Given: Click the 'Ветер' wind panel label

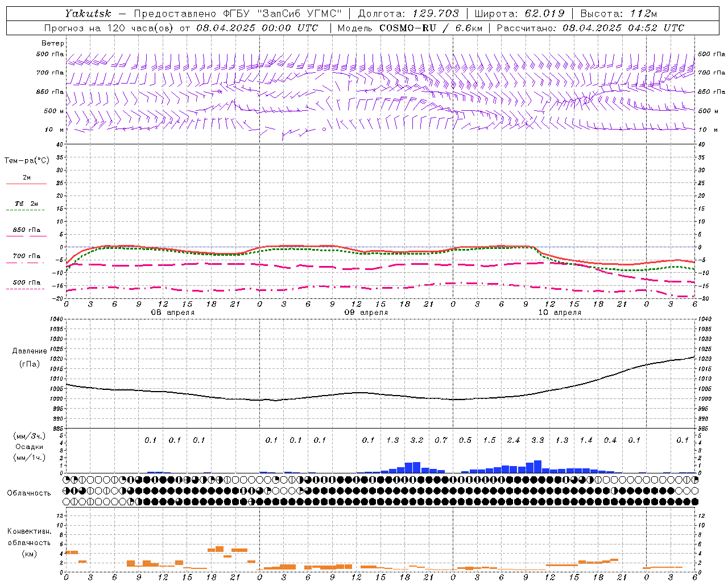Looking at the screenshot, I should click(53, 43).
